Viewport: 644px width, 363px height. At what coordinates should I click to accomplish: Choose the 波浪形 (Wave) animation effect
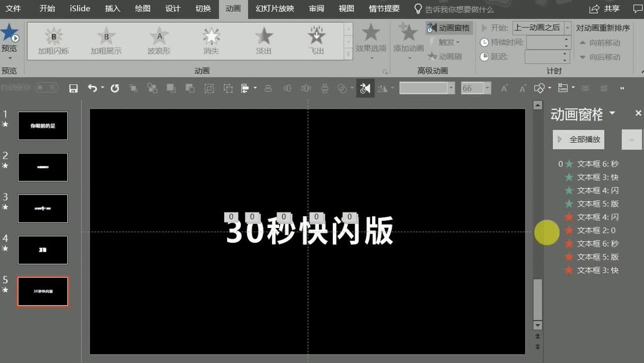coord(158,40)
